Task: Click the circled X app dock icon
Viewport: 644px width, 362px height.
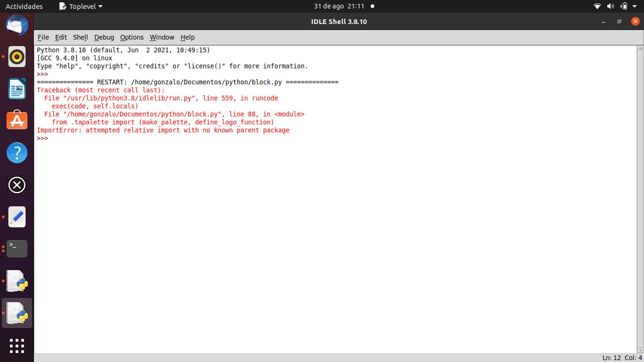Action: (17, 185)
